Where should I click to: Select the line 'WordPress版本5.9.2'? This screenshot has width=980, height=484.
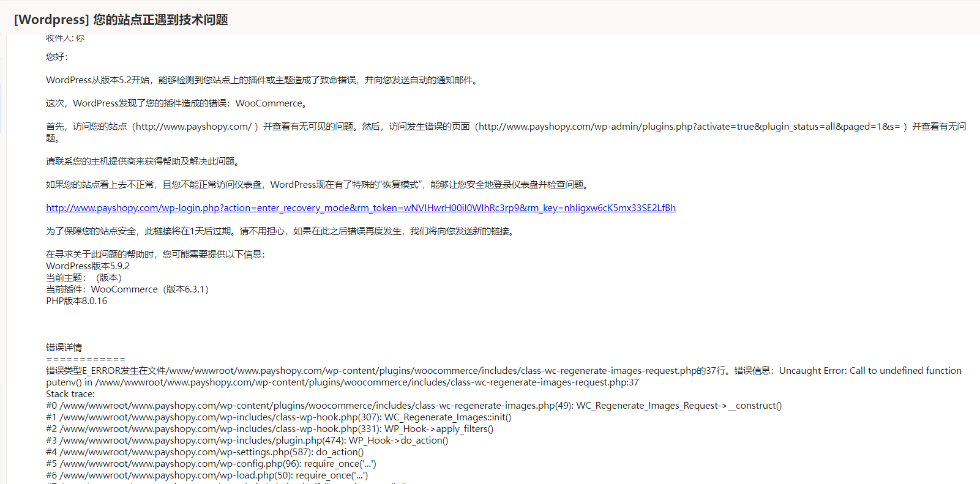pyautogui.click(x=88, y=266)
